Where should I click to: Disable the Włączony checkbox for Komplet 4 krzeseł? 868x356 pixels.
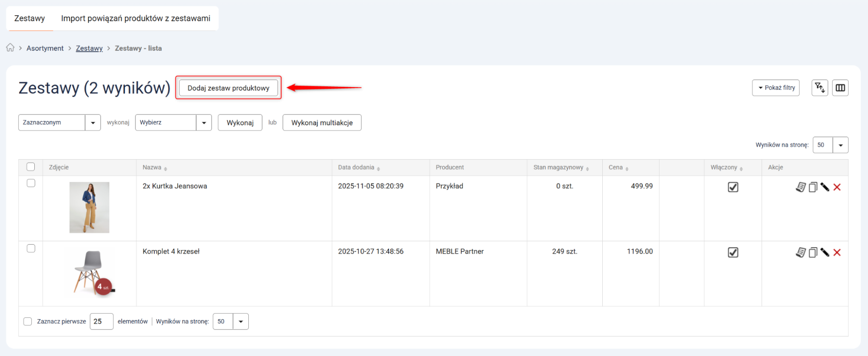pos(733,252)
